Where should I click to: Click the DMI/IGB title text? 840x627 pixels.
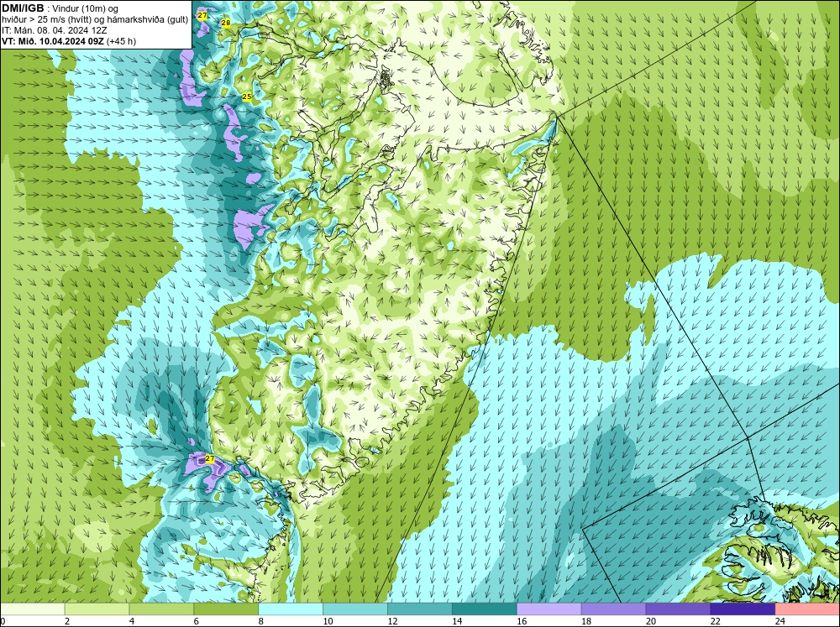pos(23,8)
